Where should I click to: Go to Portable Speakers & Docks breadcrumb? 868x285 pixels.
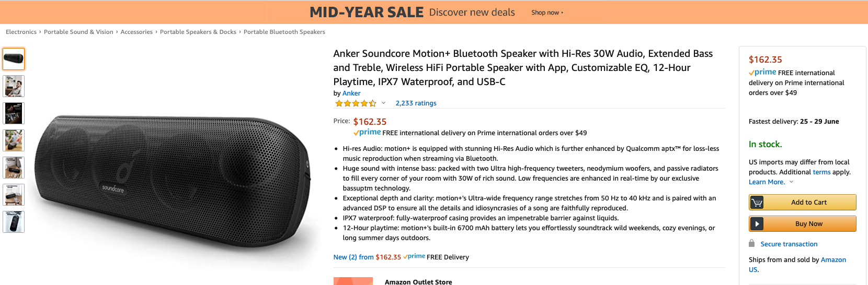198,32
